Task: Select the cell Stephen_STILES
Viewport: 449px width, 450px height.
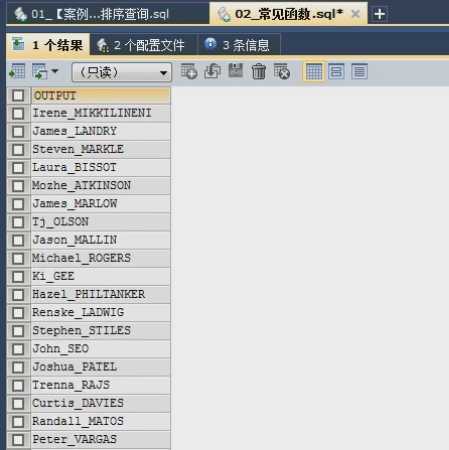Action: (101, 331)
